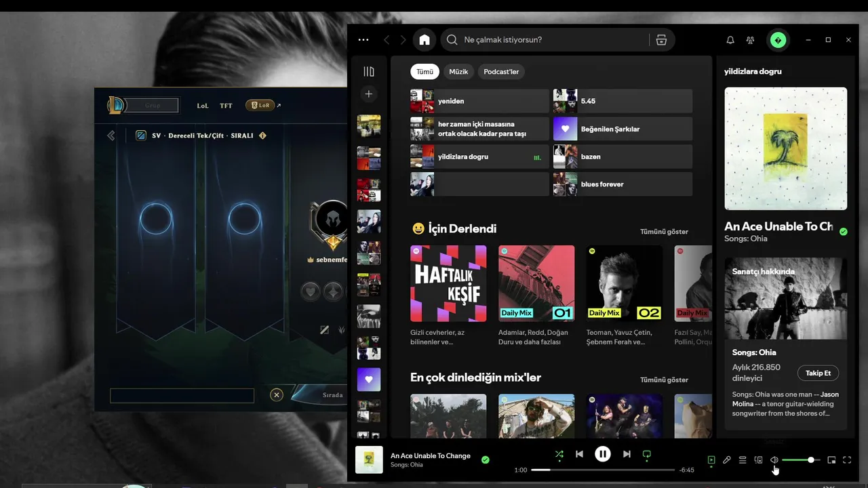Open the Friend Activity people icon

click(750, 40)
